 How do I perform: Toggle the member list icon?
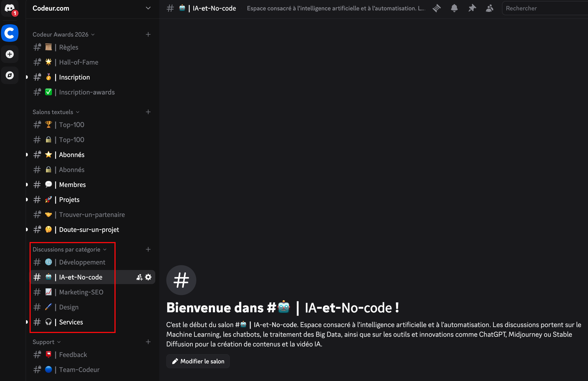489,8
